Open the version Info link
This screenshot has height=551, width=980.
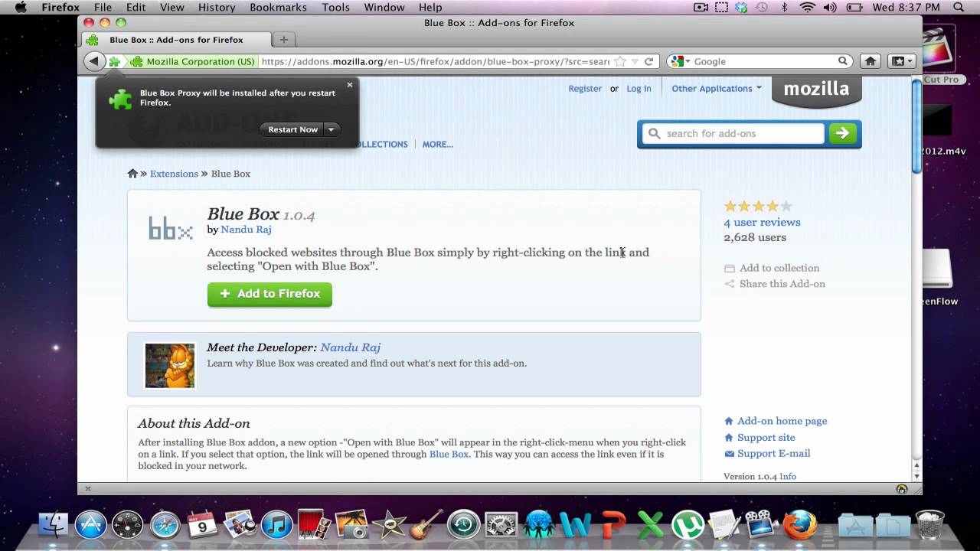coord(788,476)
